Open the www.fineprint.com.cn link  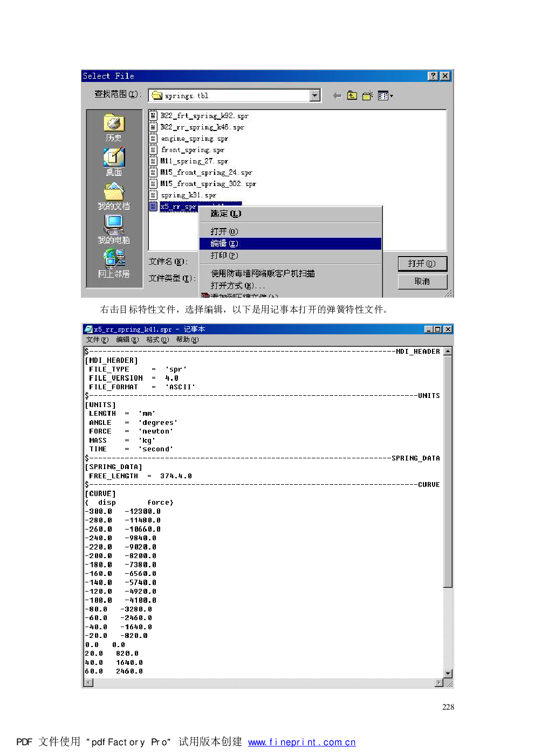302,743
